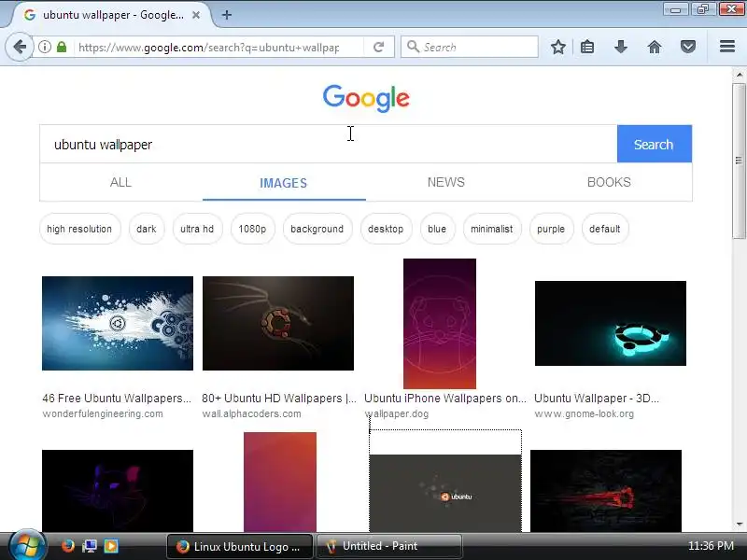Filter by high resolution chip
This screenshot has width=747, height=560.
79,229
